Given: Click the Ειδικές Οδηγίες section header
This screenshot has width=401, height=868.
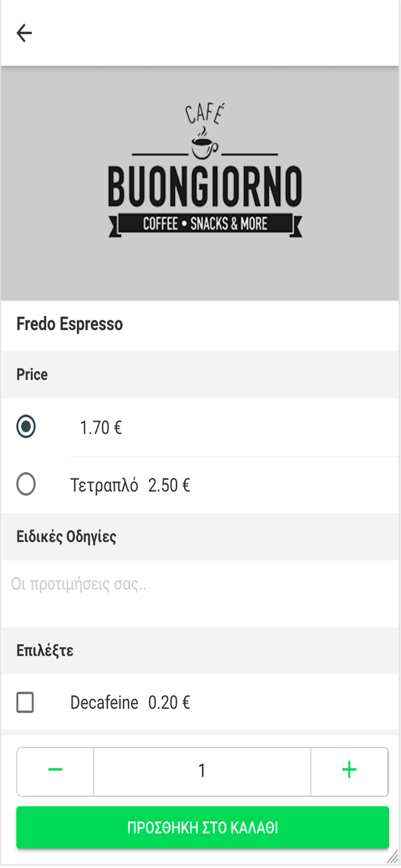Looking at the screenshot, I should (x=66, y=537).
